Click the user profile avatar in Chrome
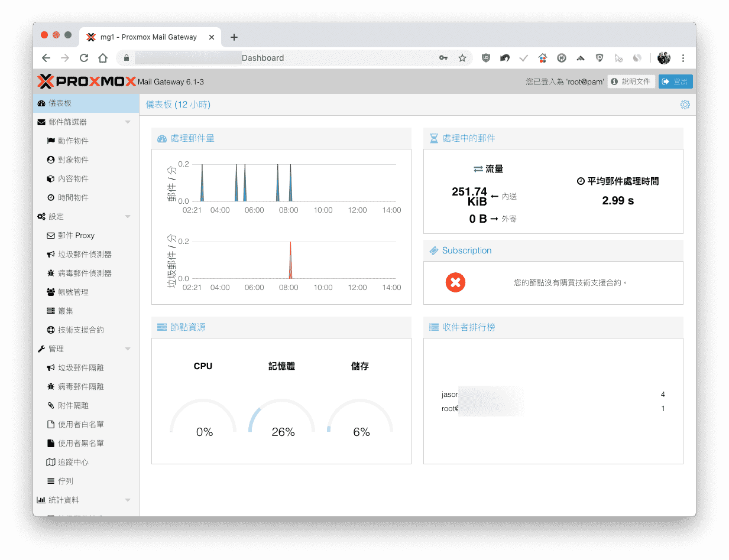This screenshot has width=729, height=560. point(664,58)
